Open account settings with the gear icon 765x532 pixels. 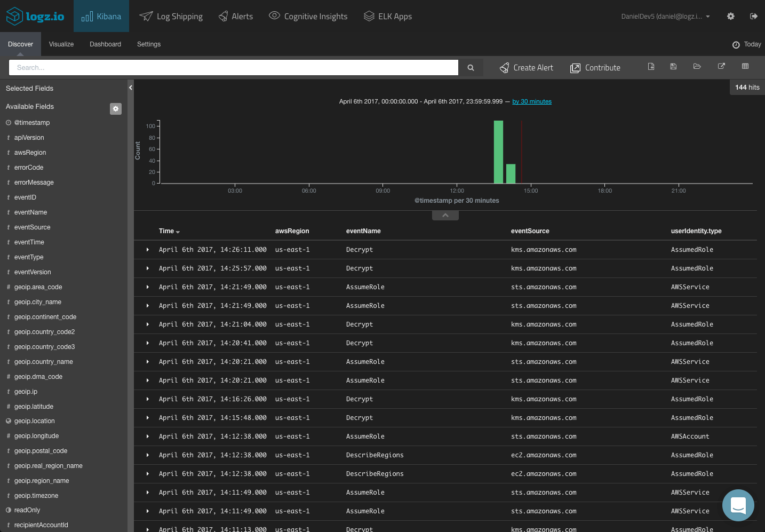[x=730, y=16]
